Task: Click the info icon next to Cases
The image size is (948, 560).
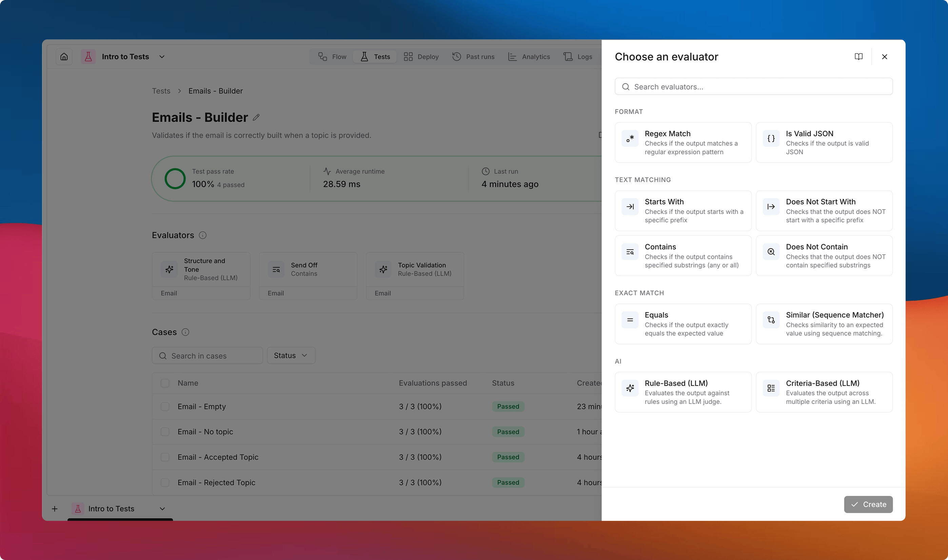Action: 185,332
